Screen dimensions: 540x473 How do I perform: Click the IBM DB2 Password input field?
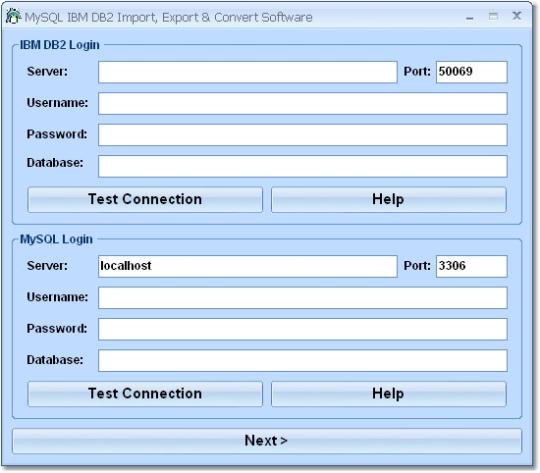pos(303,135)
